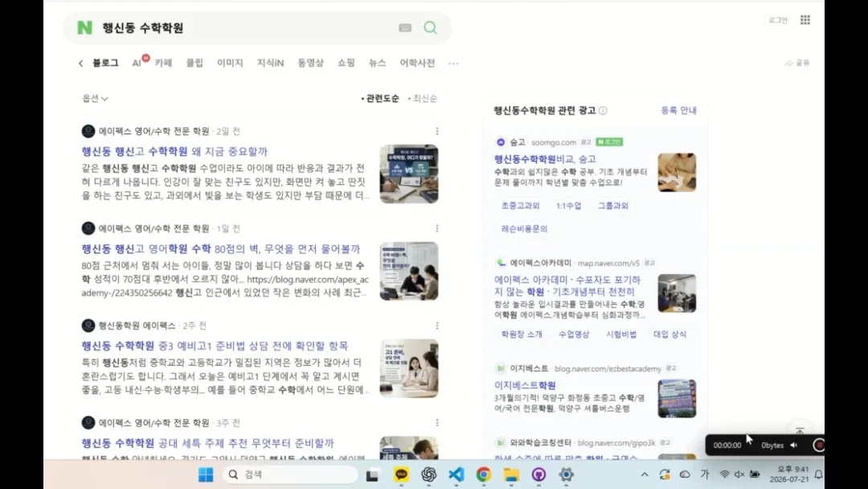This screenshot has height=489, width=868.
Task: Show hidden tray icons chevron
Action: [x=645, y=475]
